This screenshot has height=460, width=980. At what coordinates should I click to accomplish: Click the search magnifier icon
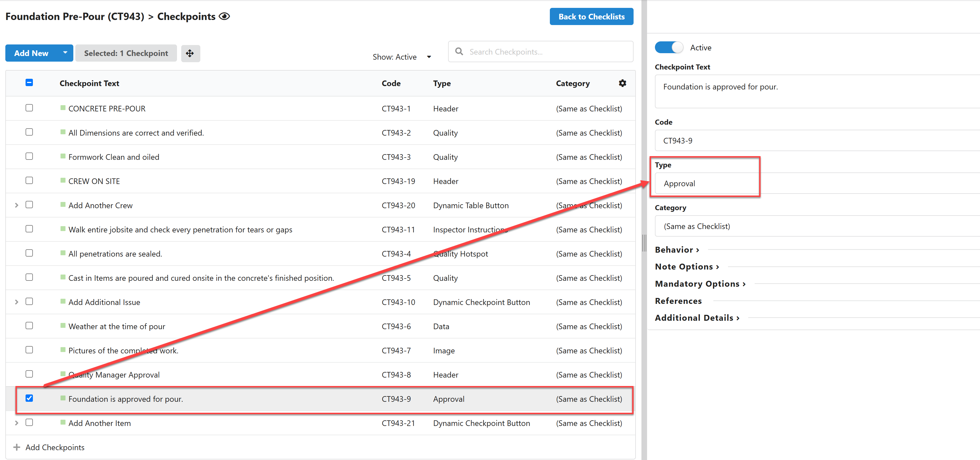(459, 51)
